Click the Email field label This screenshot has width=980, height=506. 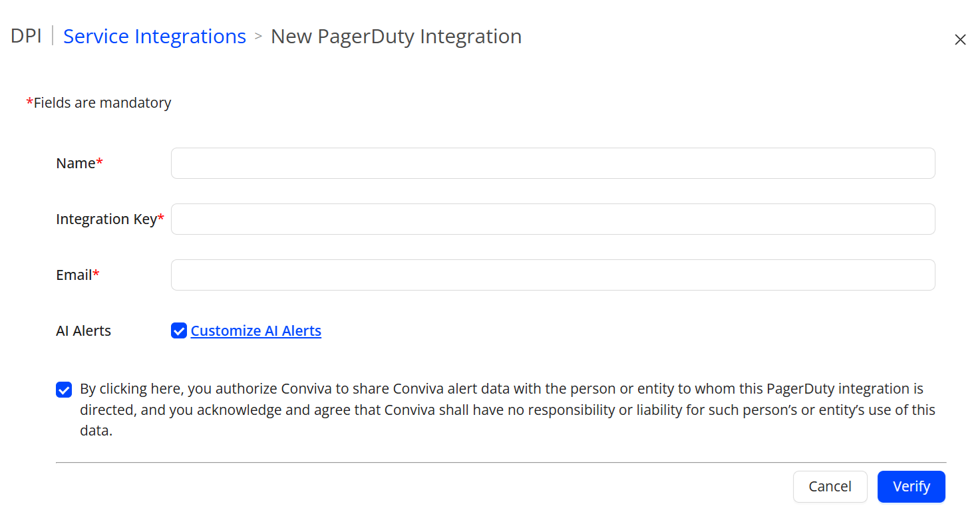74,275
